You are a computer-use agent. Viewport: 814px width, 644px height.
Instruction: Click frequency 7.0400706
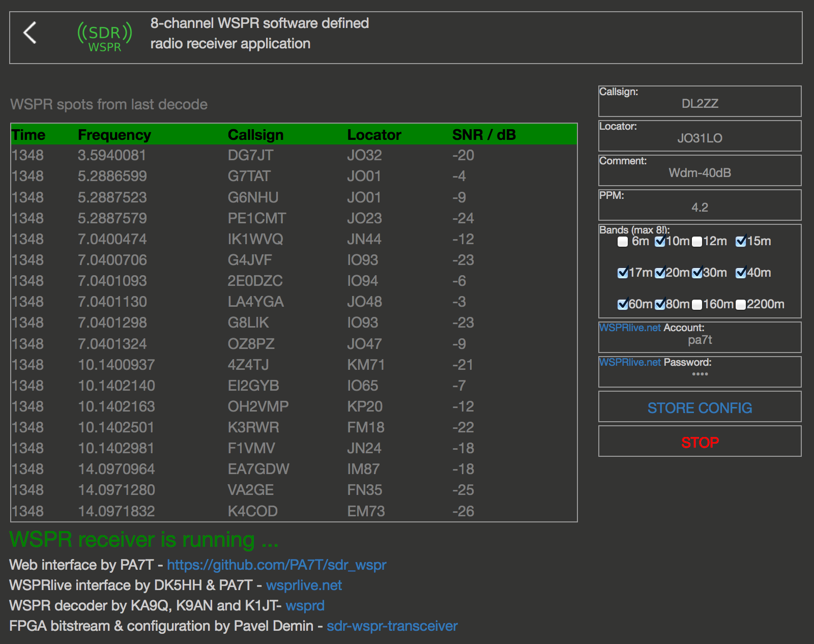click(x=112, y=260)
